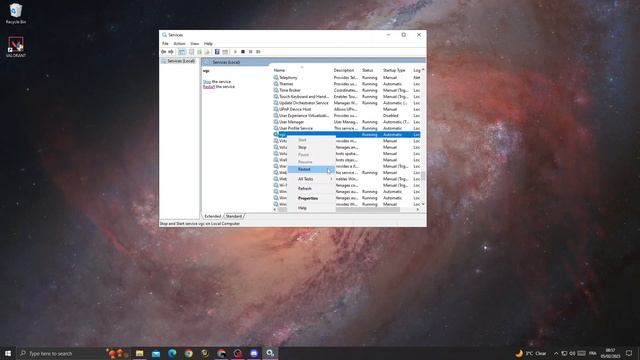Click the Forward arrow in Services toolbar
The width and height of the screenshot is (640, 360).
[x=171, y=52]
